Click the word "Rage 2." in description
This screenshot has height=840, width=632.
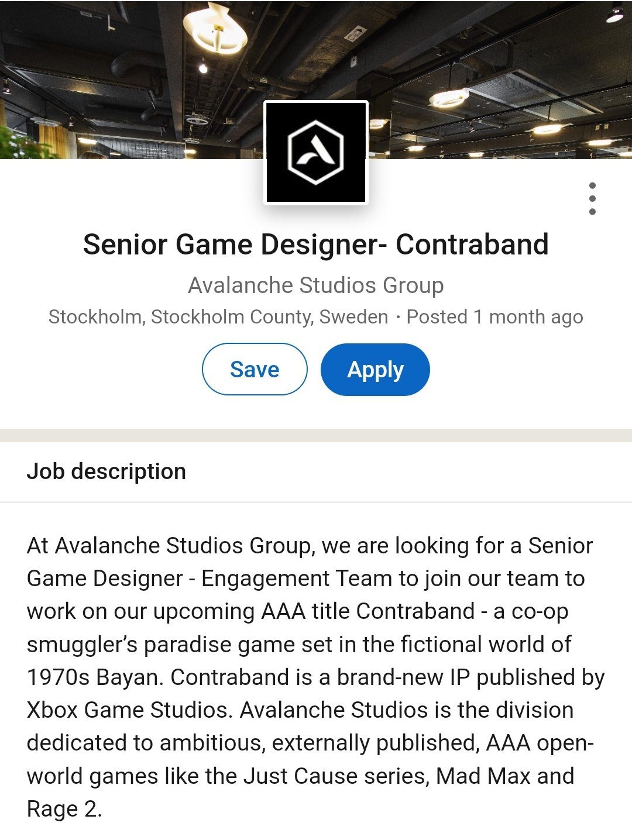(64, 809)
